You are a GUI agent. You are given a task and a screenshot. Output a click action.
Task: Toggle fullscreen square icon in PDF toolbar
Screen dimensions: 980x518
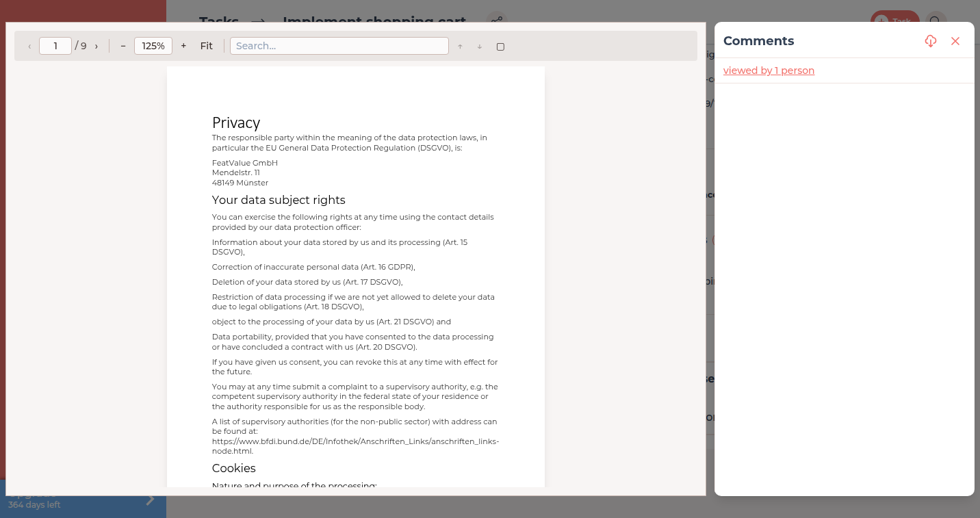[x=500, y=47]
